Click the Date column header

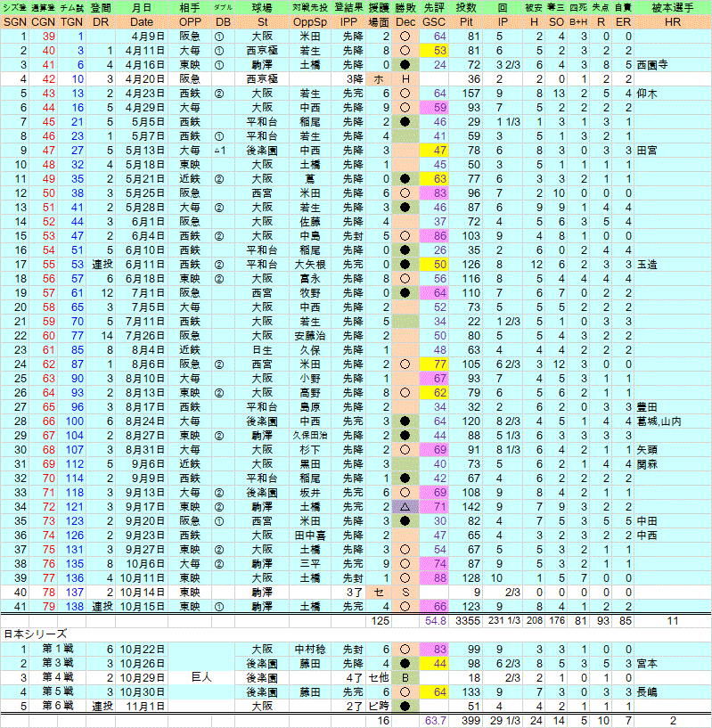click(141, 21)
